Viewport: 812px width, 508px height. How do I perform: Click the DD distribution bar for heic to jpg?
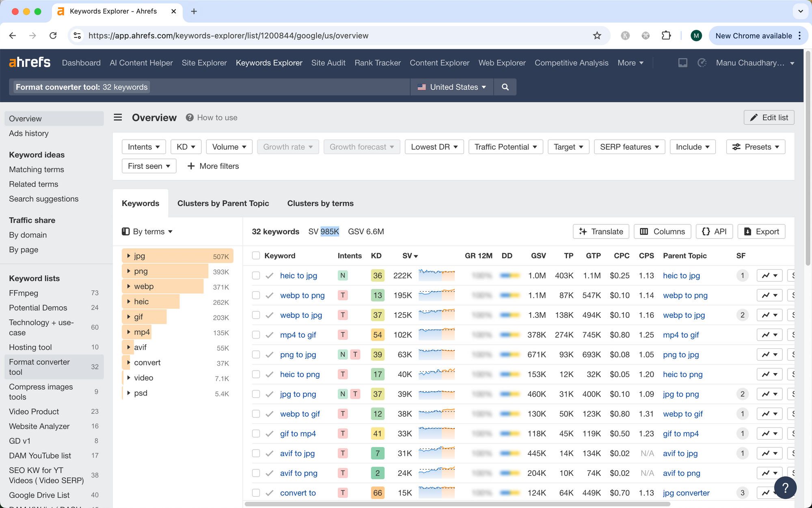coord(510,276)
